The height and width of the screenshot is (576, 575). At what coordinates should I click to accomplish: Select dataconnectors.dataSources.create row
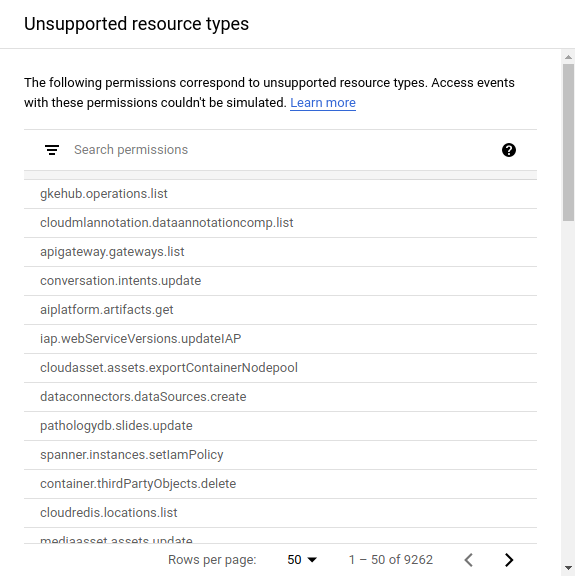(x=280, y=397)
